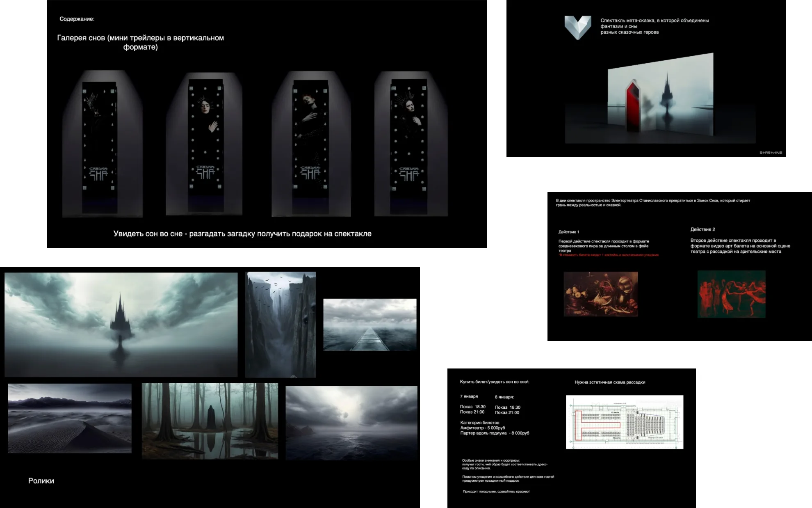Image resolution: width=812 pixels, height=508 pixels.
Task: Select the 'Купить билет/увидеть сон во сне' text
Action: (495, 382)
